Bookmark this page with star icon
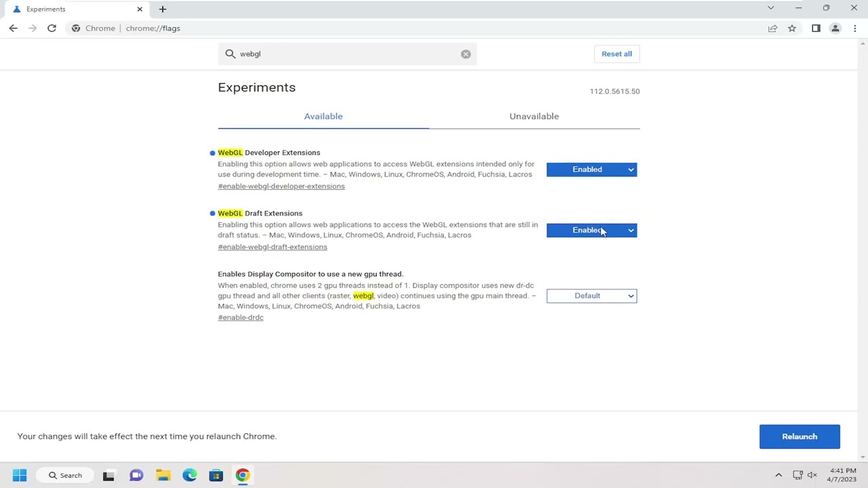The width and height of the screenshot is (868, 488). click(792, 28)
